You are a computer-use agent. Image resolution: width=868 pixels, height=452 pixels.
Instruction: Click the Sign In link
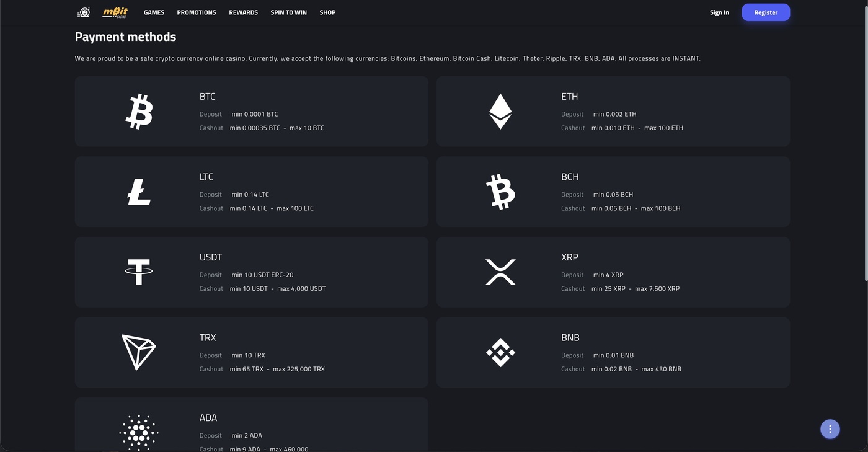click(x=719, y=12)
